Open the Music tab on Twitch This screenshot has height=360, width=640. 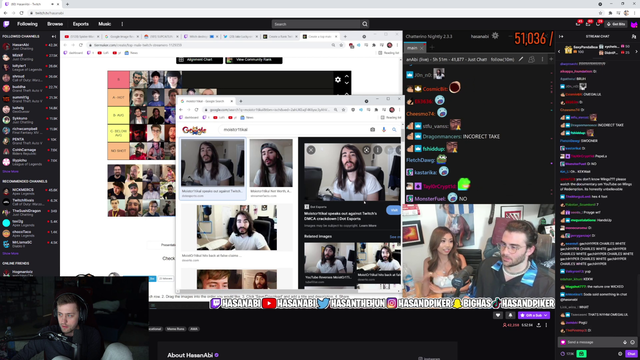point(104,24)
